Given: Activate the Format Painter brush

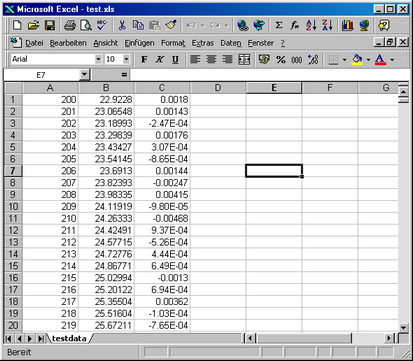Looking at the screenshot, I should click(x=171, y=25).
